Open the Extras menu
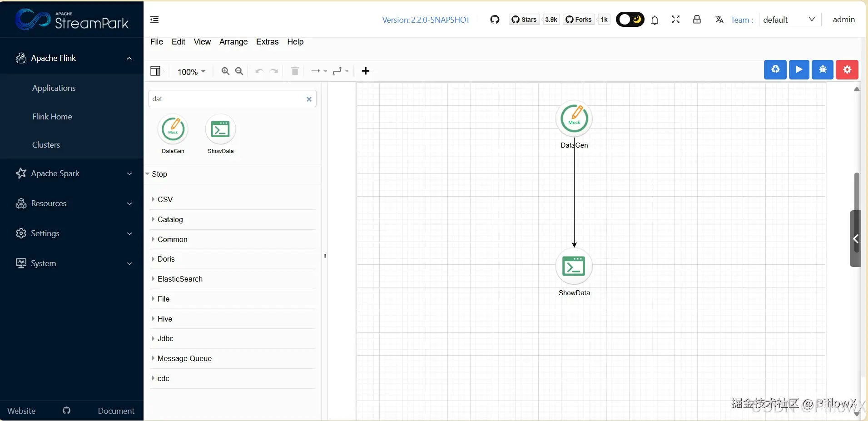 [267, 42]
